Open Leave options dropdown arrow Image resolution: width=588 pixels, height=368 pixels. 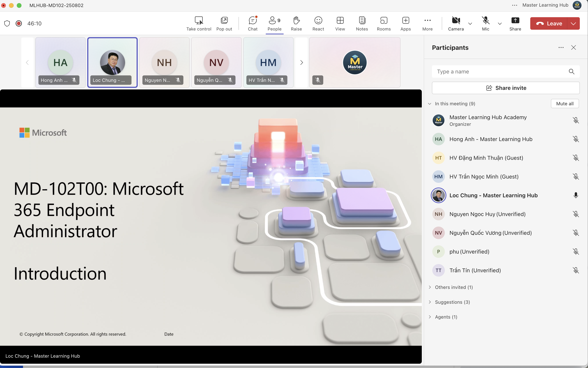coord(573,23)
